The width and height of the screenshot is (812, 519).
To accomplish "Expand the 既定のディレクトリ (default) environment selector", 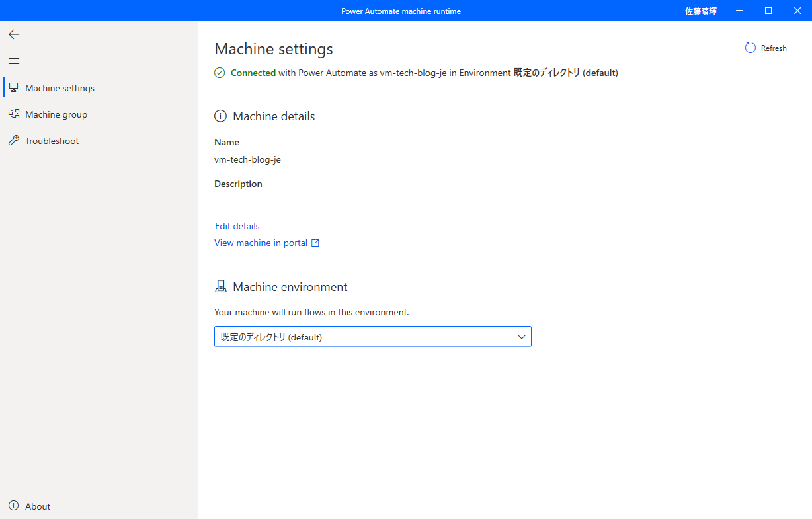I will (x=372, y=337).
